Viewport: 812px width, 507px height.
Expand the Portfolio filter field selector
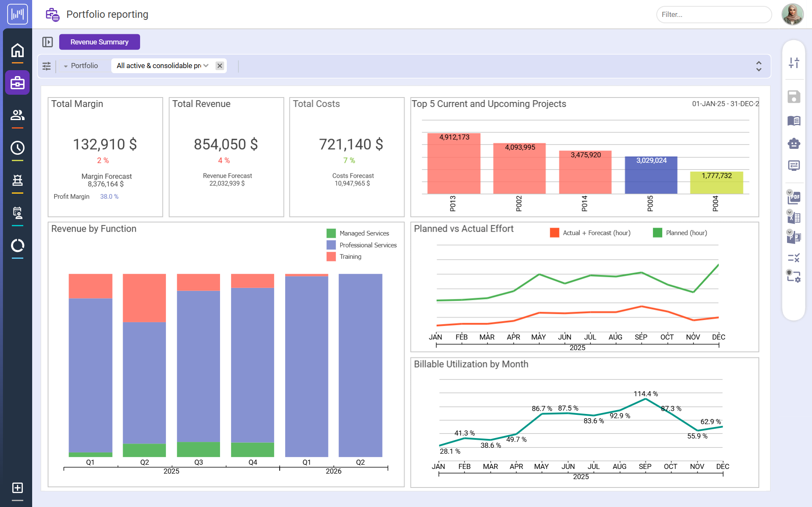click(66, 66)
